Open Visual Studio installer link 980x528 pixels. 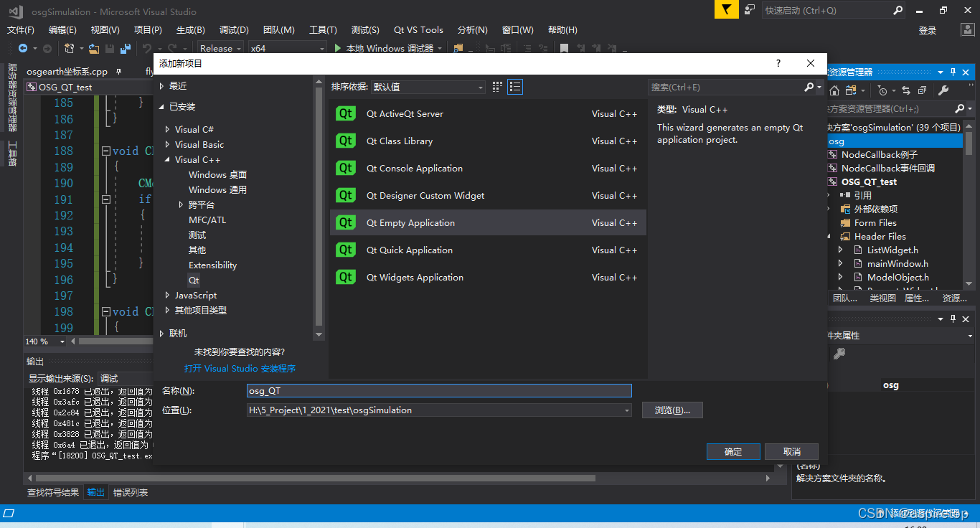pos(240,368)
